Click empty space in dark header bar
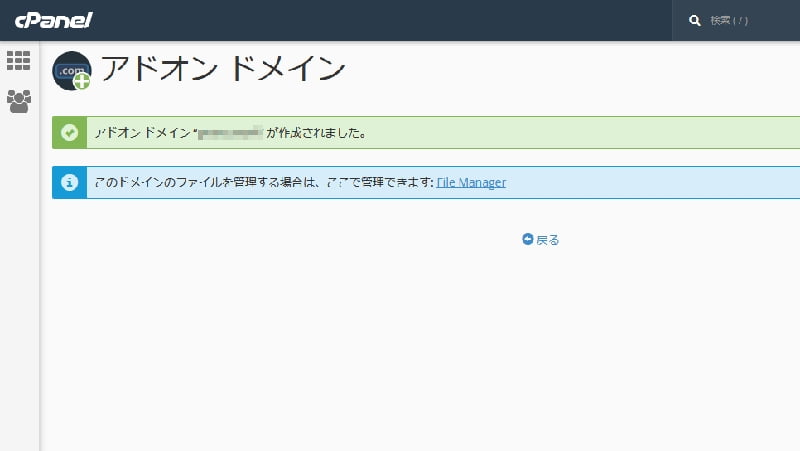800x451 pixels. click(x=400, y=20)
